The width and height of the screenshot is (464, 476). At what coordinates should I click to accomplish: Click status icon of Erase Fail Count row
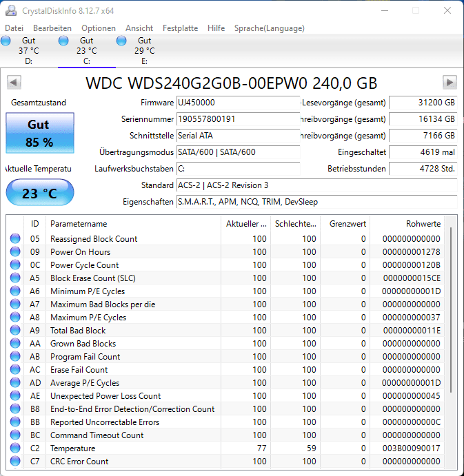(15, 369)
